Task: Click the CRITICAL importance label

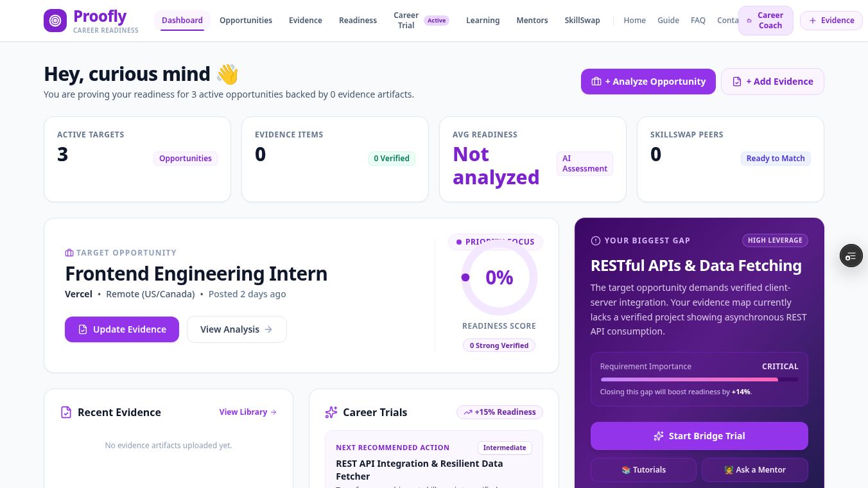Action: [x=780, y=367]
